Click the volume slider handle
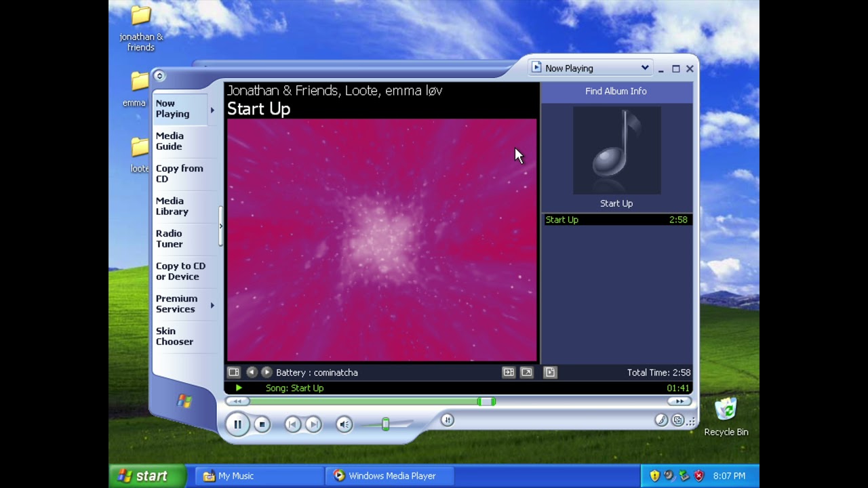Image resolution: width=868 pixels, height=488 pixels. point(385,424)
